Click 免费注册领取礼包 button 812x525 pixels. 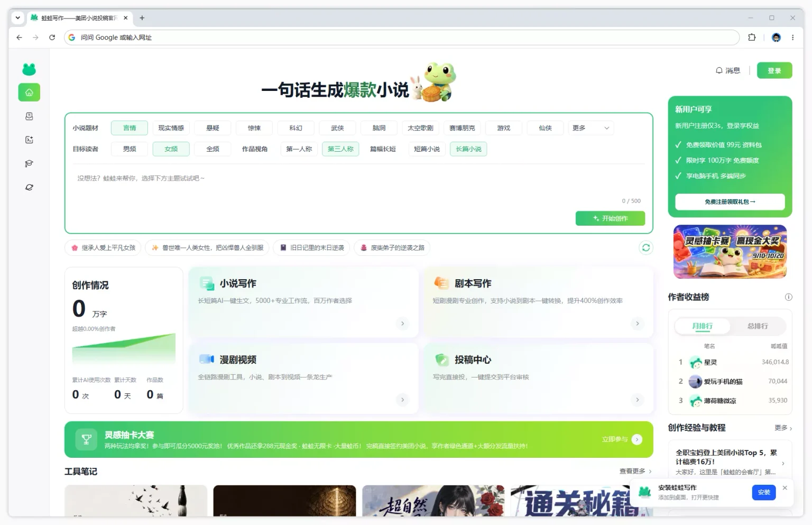click(730, 201)
